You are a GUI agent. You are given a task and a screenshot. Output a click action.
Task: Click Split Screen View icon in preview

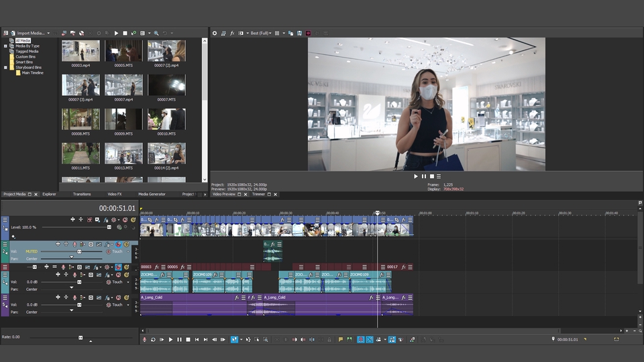[x=241, y=34]
